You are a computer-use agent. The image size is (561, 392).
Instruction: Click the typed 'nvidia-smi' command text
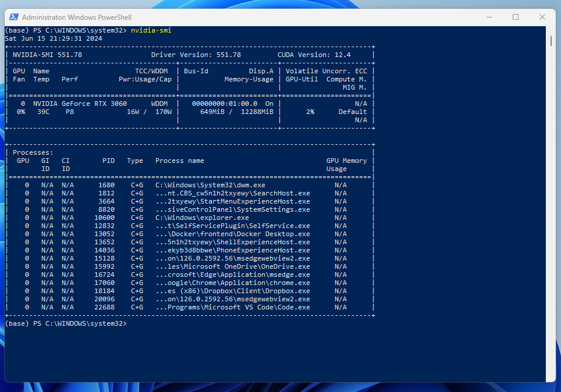tap(151, 30)
